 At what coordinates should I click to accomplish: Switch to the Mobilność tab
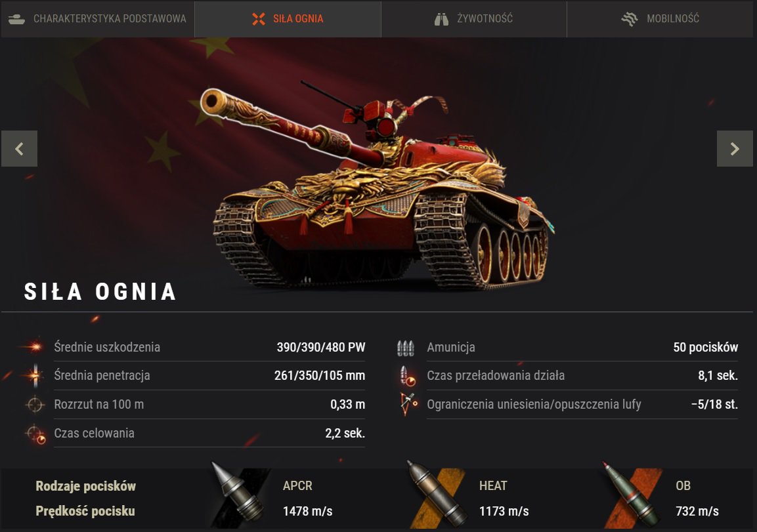click(659, 19)
